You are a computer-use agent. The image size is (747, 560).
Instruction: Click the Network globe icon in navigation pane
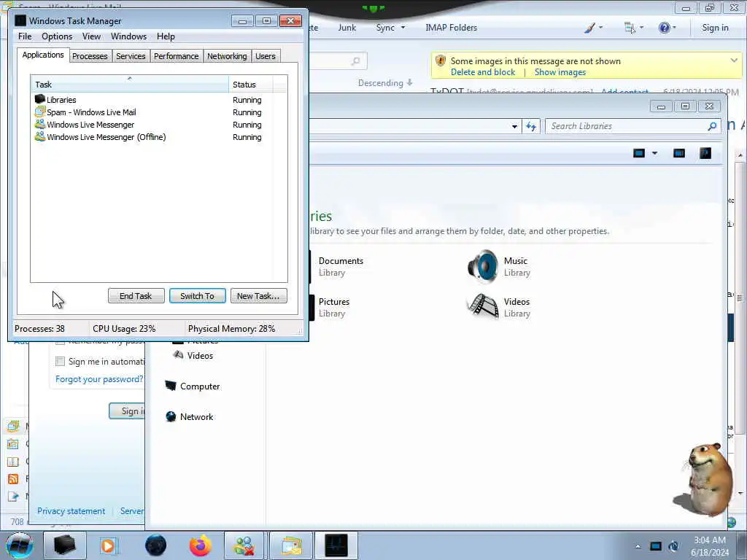[x=171, y=416]
